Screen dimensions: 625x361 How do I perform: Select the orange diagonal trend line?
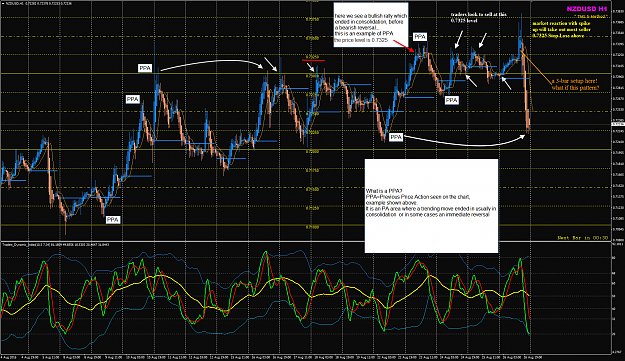(536, 67)
